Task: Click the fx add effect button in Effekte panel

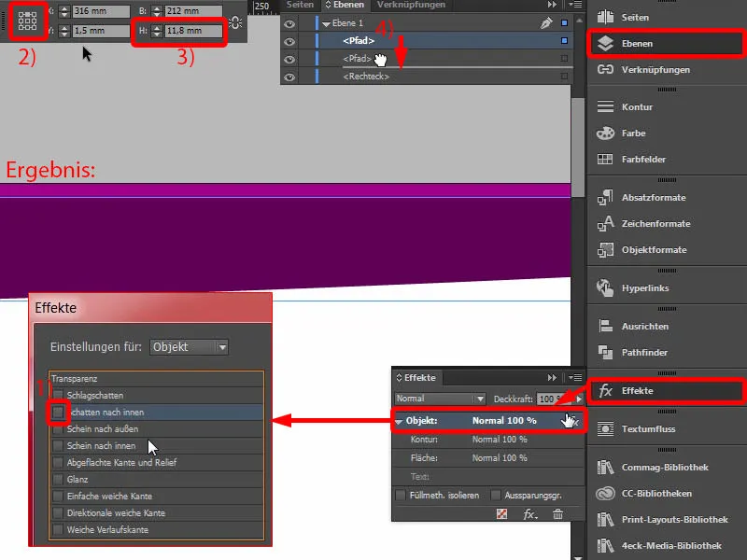Action: coord(529,514)
